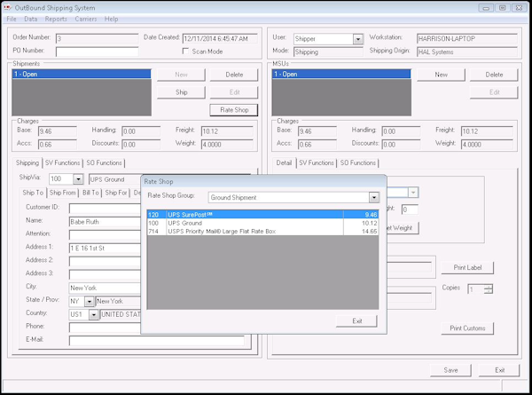Click the Save button
The image size is (532, 395).
tap(450, 370)
